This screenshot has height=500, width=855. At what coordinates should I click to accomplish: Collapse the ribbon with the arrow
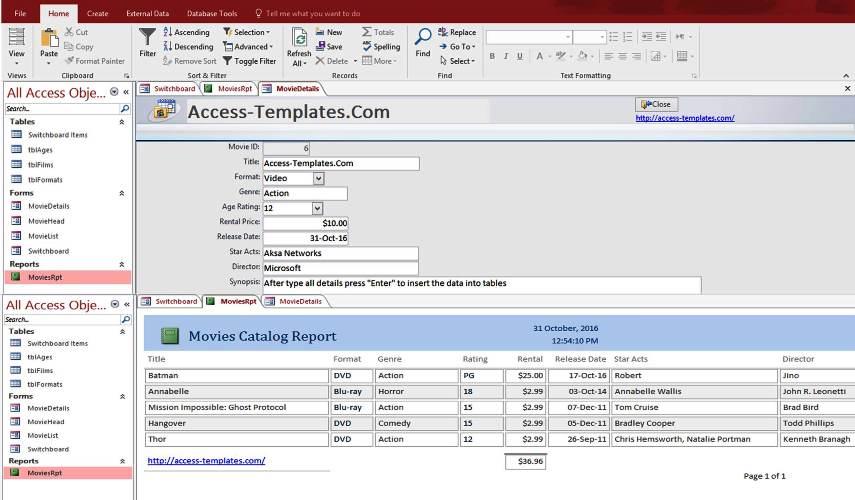pos(846,76)
